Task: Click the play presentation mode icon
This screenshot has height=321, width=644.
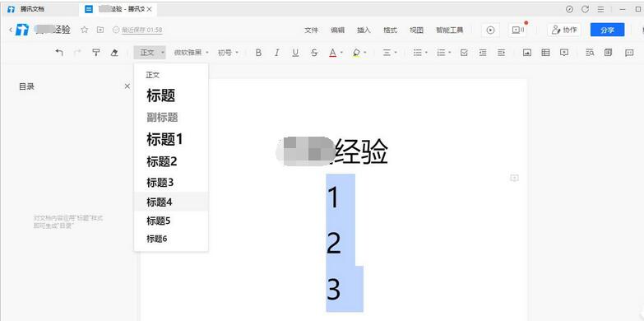Action: pos(490,30)
